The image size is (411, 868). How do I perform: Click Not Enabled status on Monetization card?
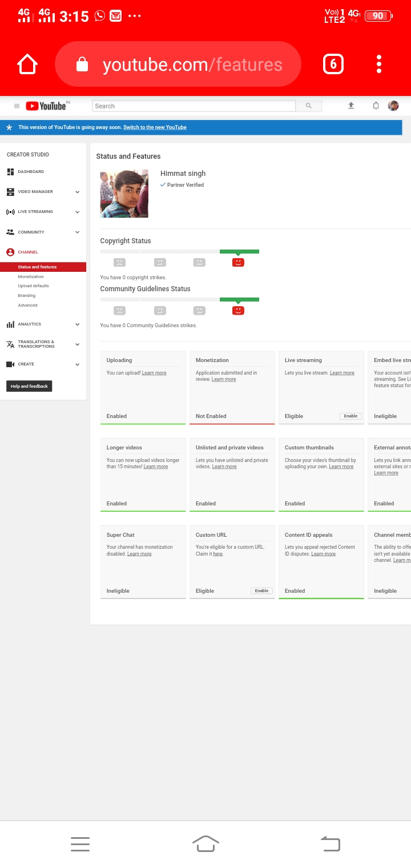coord(211,416)
